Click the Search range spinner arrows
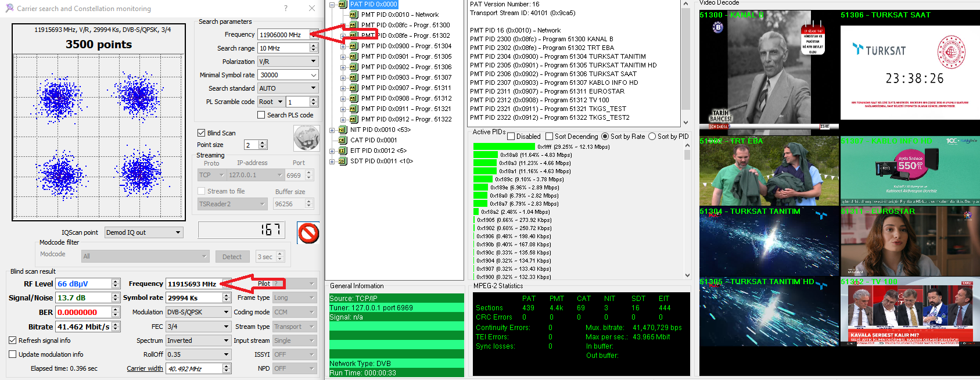Viewport: 980px width, 380px height. [314, 48]
